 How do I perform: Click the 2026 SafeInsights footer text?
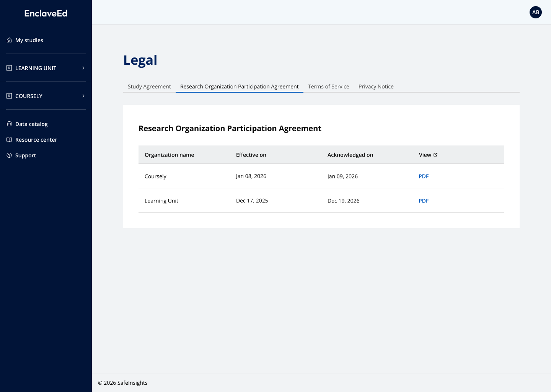[123, 383]
